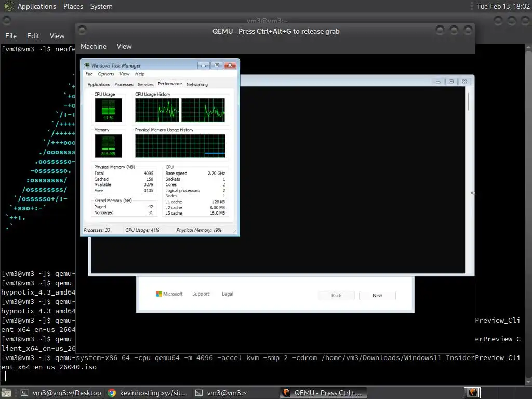Switch to the Networking tab
This screenshot has width=532, height=399.
pyautogui.click(x=197, y=85)
